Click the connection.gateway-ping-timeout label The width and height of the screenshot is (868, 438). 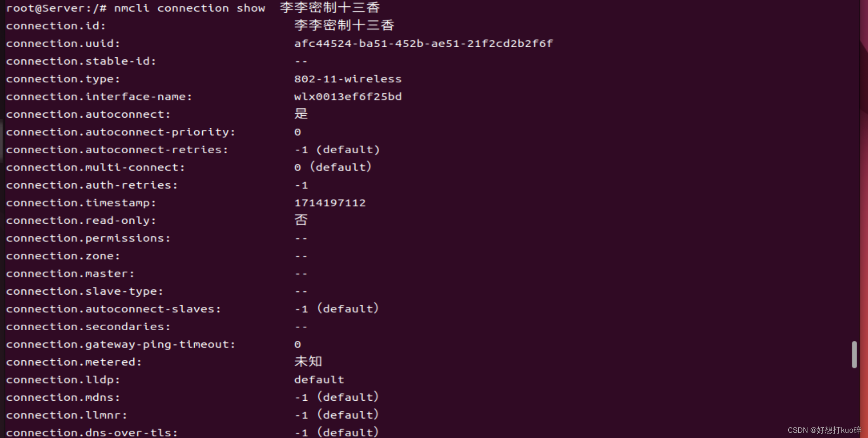click(121, 344)
